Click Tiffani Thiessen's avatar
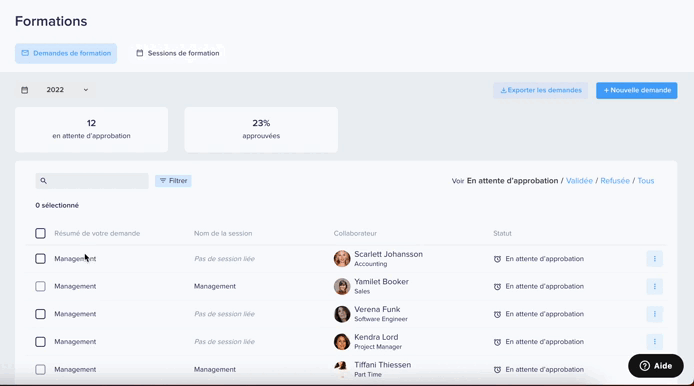This screenshot has width=694, height=386. [x=342, y=369]
